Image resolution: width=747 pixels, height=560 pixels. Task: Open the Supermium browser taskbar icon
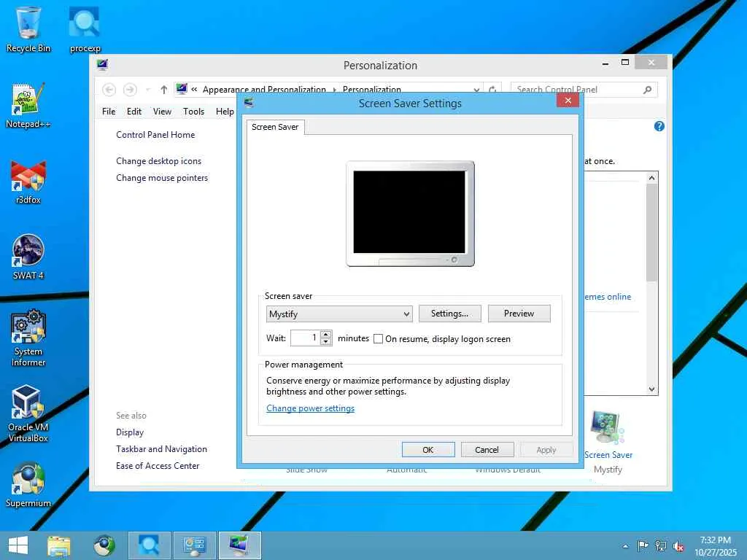click(104, 545)
